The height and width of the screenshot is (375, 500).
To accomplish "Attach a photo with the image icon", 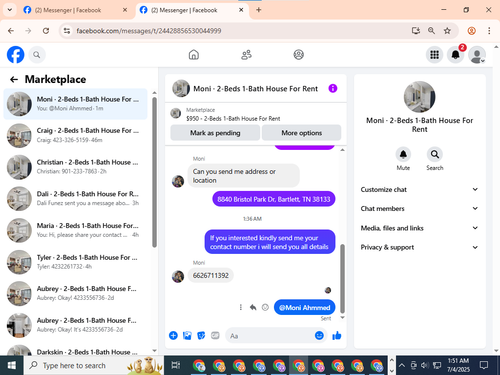I will click(187, 335).
